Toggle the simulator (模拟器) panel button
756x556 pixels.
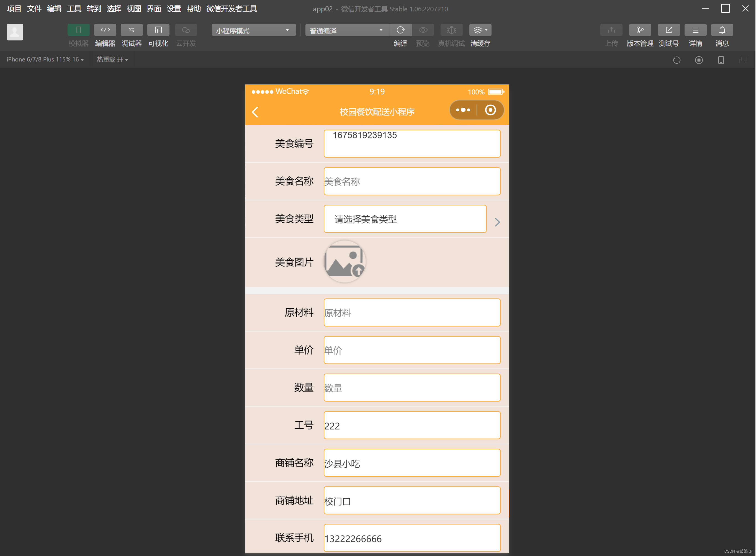point(78,30)
